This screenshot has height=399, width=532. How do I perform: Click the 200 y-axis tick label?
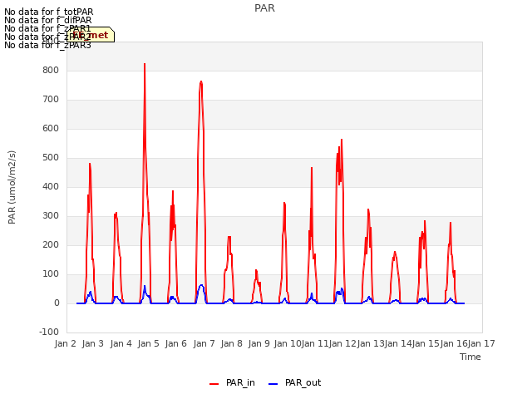click(51, 245)
